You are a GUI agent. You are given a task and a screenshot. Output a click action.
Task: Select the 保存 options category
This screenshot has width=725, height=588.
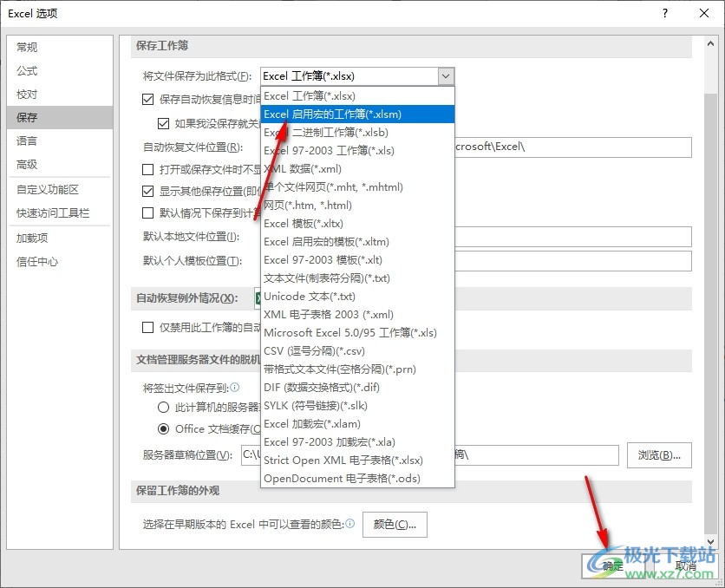60,117
